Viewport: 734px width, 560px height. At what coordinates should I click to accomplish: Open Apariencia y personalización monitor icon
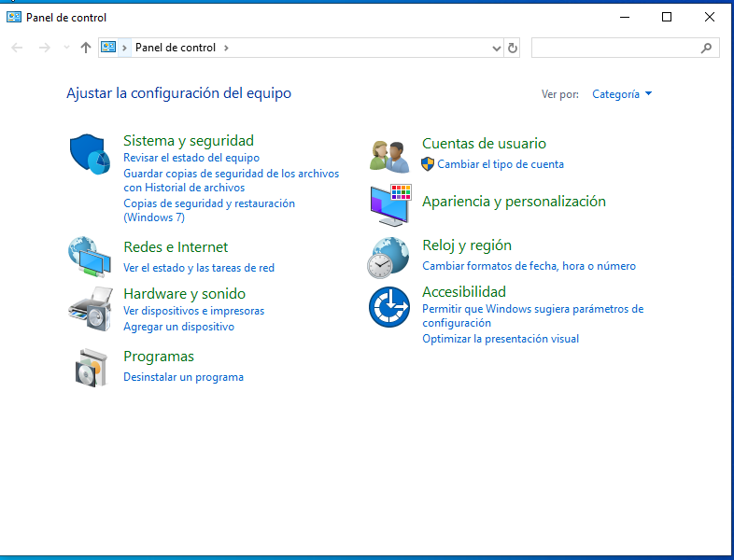[x=391, y=205]
